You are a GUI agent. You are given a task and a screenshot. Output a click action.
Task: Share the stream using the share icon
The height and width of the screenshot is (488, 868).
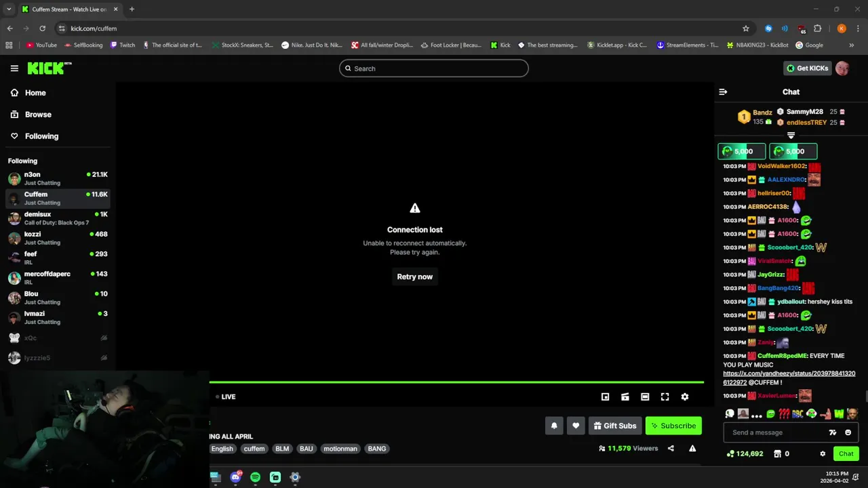671,448
